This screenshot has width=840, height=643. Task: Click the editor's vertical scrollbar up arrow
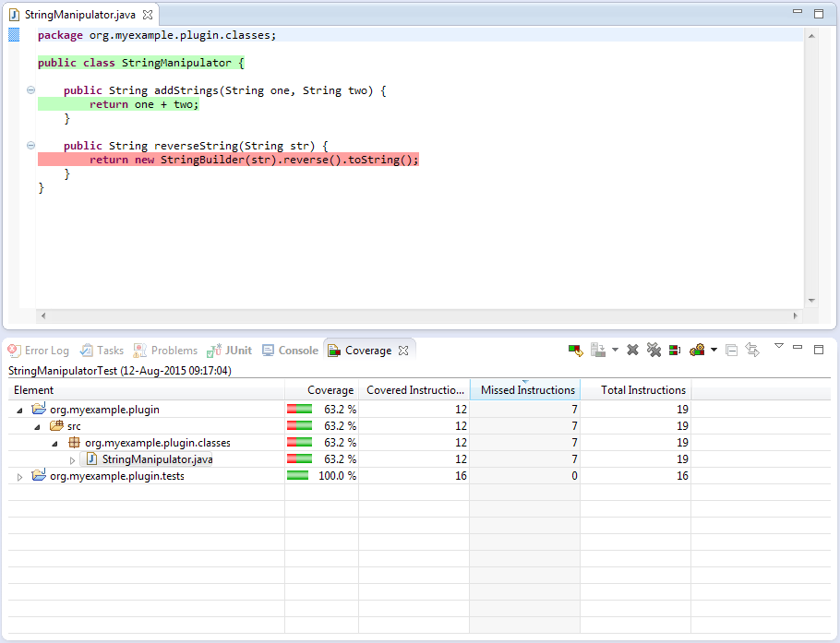pos(811,36)
